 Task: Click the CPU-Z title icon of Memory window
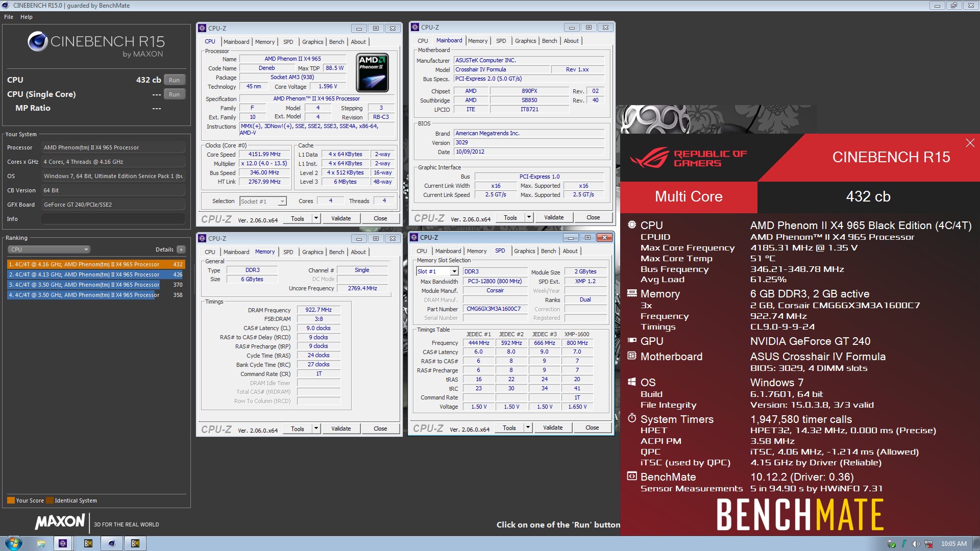tap(202, 238)
